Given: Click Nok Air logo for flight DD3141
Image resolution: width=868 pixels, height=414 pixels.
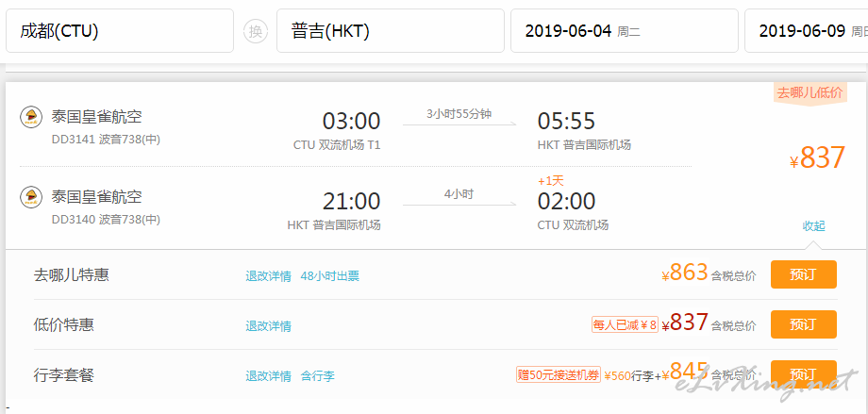Looking at the screenshot, I should [31, 117].
